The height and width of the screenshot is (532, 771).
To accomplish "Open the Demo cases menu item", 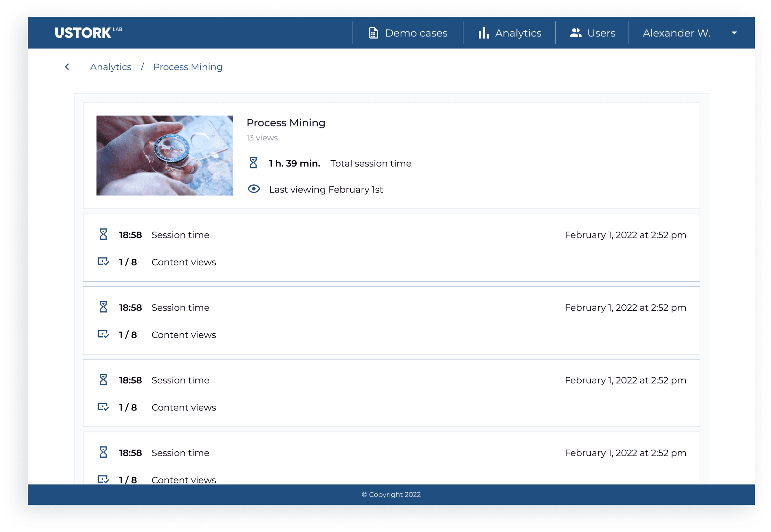I will point(416,33).
